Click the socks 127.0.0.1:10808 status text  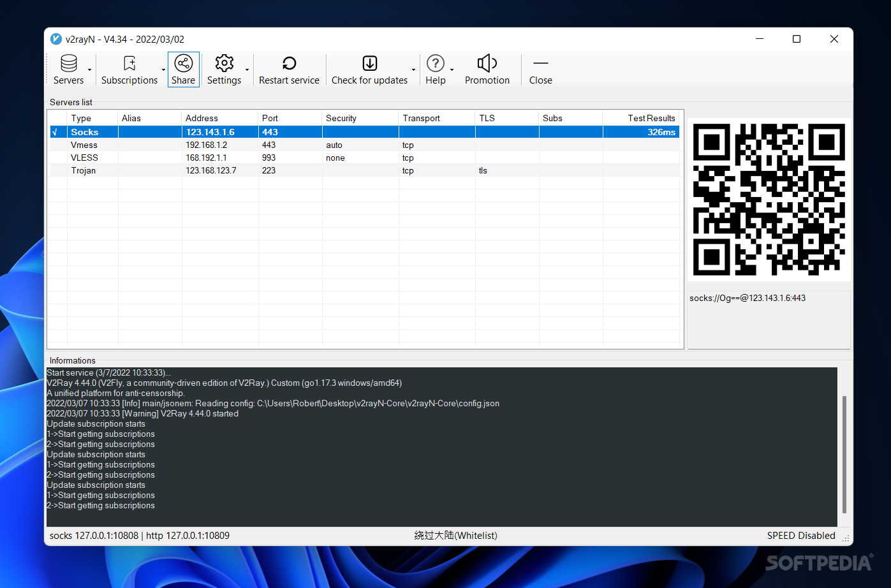94,536
